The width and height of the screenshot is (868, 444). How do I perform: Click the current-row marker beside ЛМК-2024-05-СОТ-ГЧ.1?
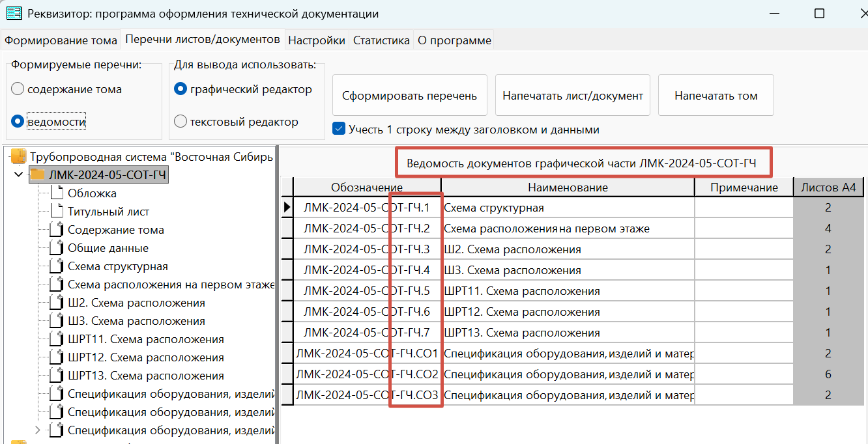pyautogui.click(x=287, y=208)
